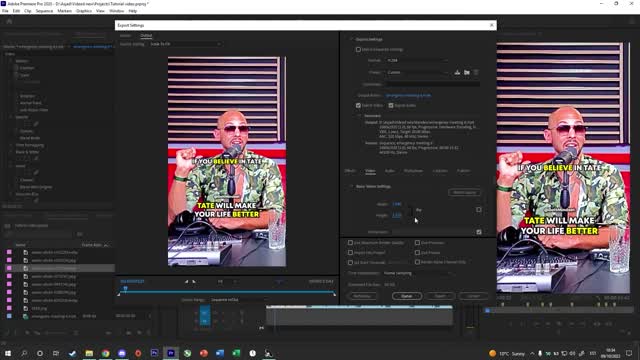Click the Clock app taskbar icon

coord(253,353)
